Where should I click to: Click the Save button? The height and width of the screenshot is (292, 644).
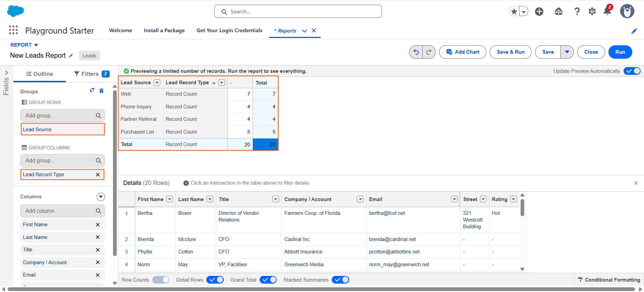pyautogui.click(x=548, y=52)
